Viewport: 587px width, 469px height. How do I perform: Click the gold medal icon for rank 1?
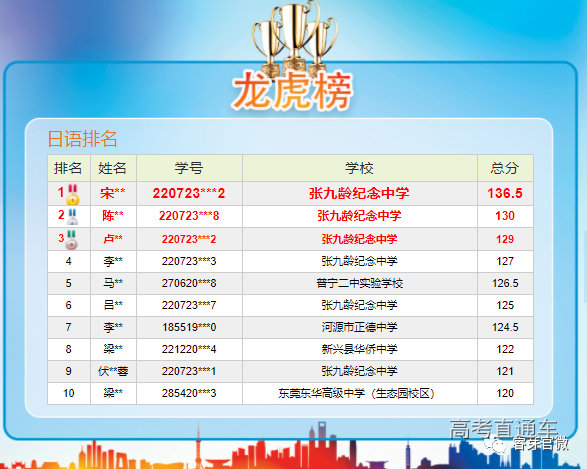[x=73, y=195]
